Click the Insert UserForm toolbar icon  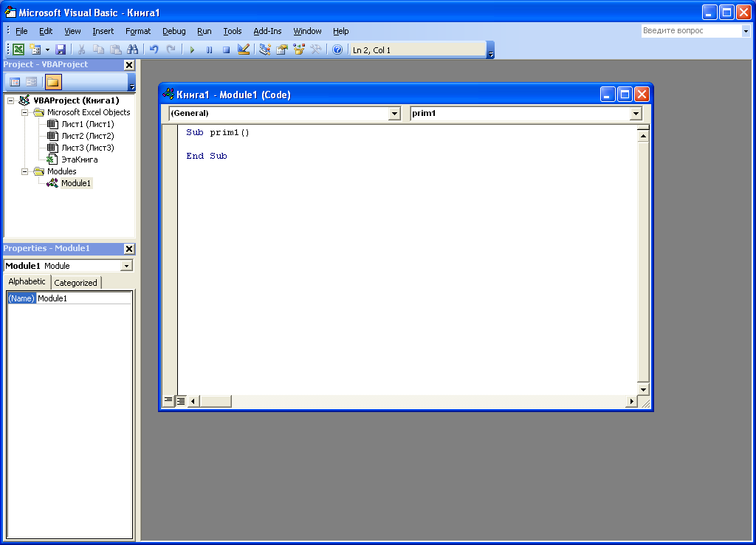point(35,49)
